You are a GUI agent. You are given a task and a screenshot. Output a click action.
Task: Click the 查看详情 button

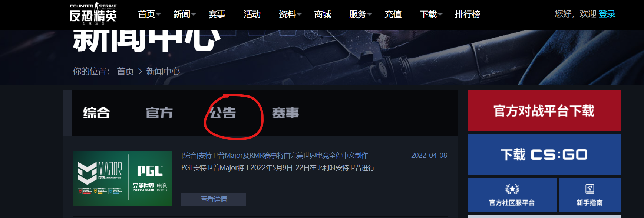(x=214, y=199)
